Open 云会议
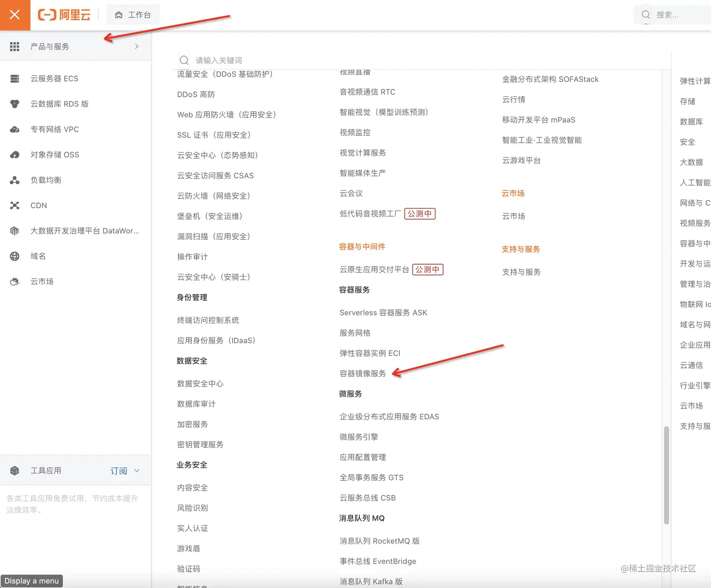The height and width of the screenshot is (588, 711). coord(351,193)
